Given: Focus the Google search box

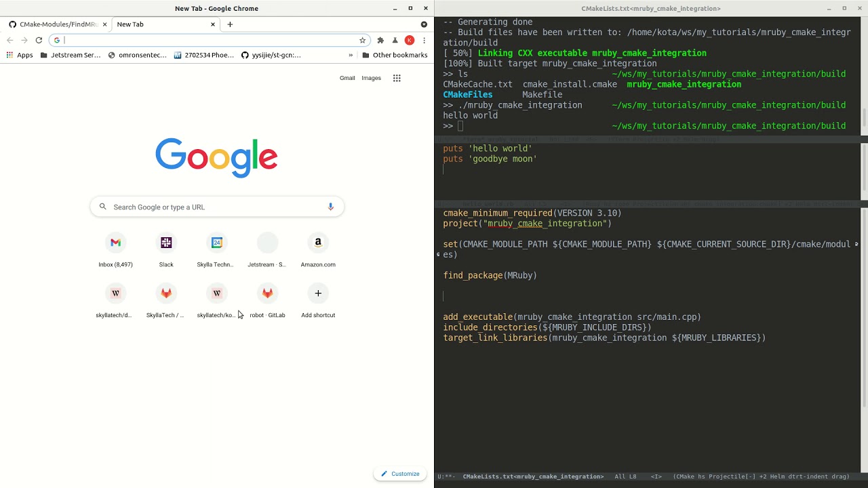Looking at the screenshot, I should (217, 207).
